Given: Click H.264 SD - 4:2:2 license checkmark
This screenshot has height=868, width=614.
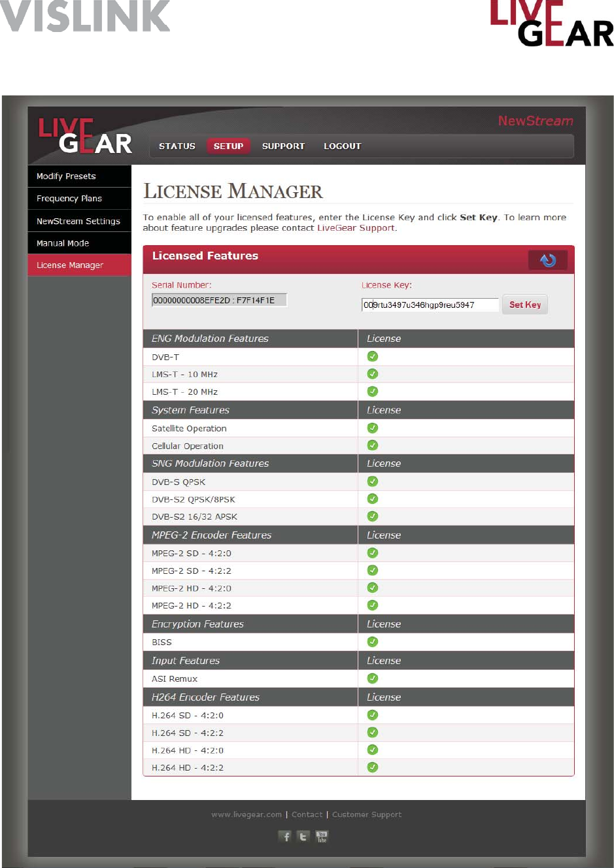Looking at the screenshot, I should pos(373,732).
